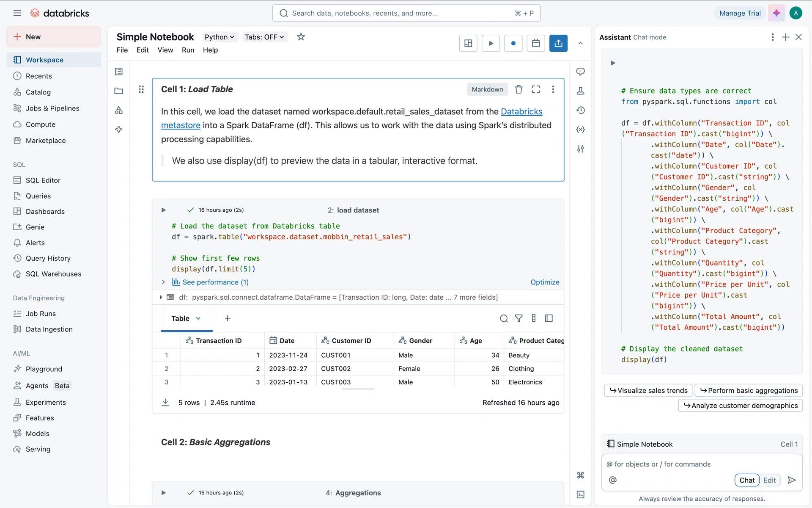Click the Run all play icon in the toolbar
The width and height of the screenshot is (812, 508).
click(x=491, y=43)
